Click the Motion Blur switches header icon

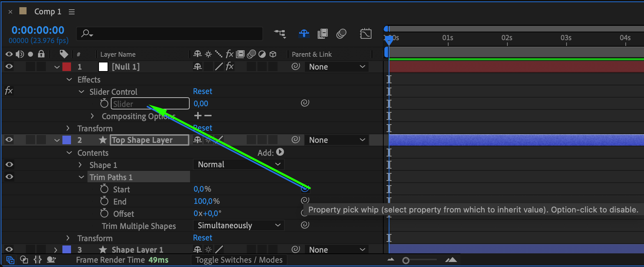(x=251, y=54)
